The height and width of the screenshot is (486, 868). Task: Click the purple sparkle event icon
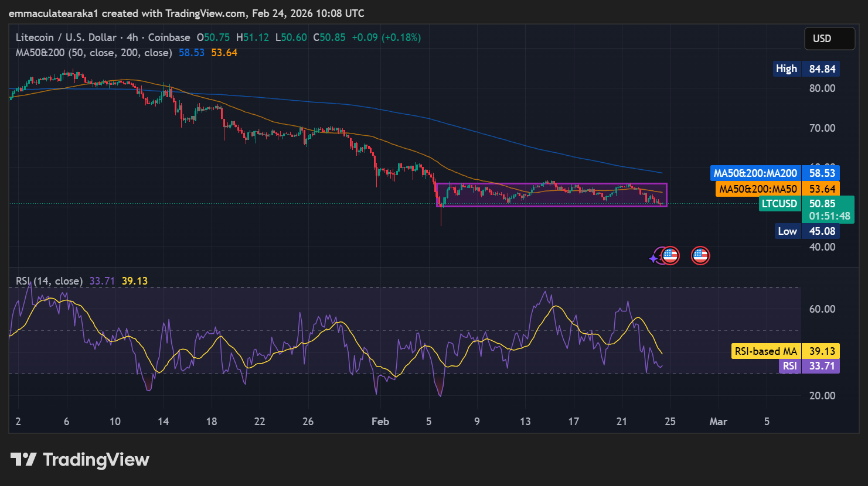(655, 258)
